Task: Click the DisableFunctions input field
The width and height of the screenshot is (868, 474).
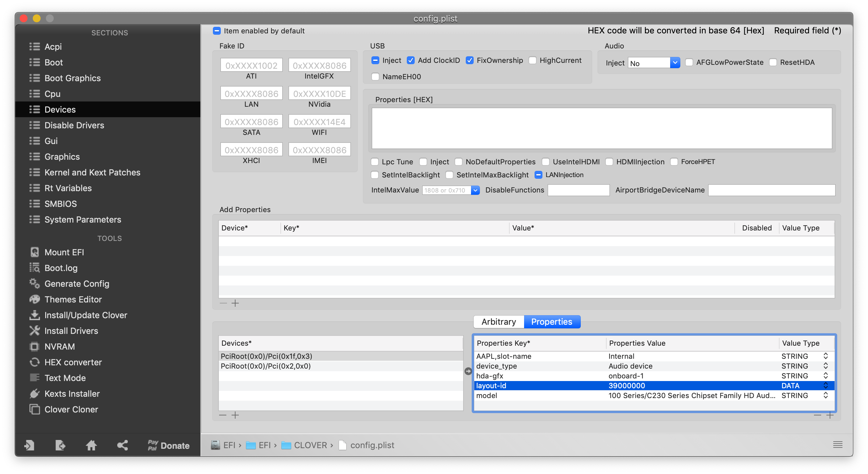Action: click(x=578, y=190)
